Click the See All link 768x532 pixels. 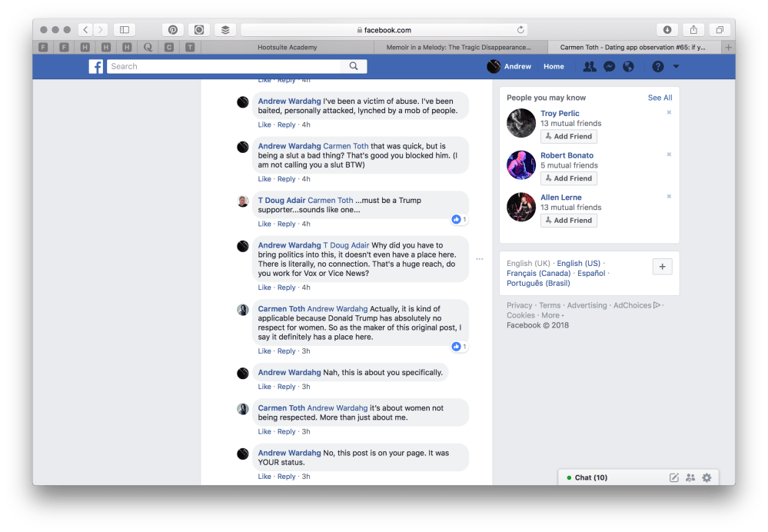tap(660, 98)
